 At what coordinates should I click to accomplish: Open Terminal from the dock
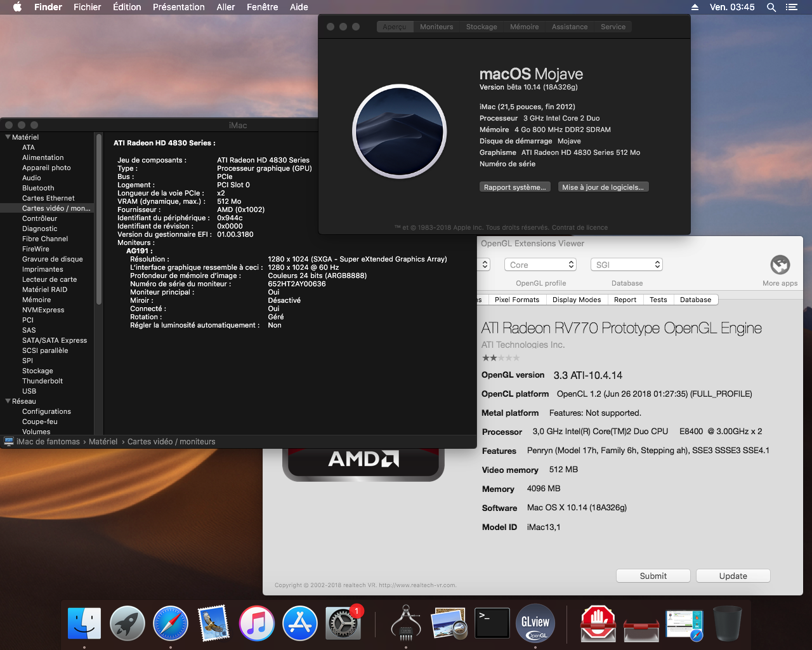[x=492, y=623]
